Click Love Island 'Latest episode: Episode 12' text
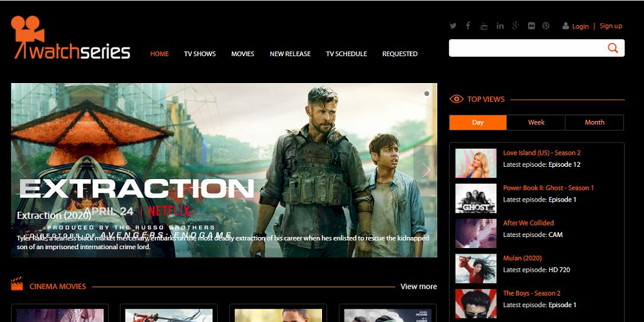 [542, 165]
